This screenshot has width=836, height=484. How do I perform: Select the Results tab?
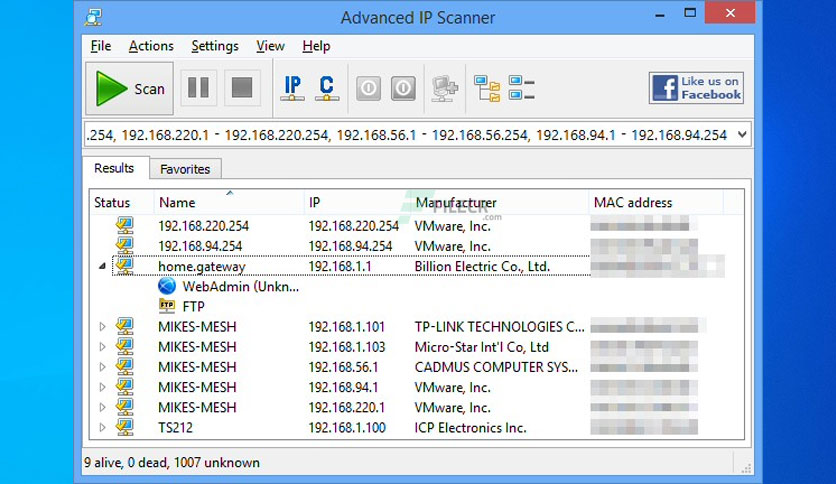click(x=114, y=168)
